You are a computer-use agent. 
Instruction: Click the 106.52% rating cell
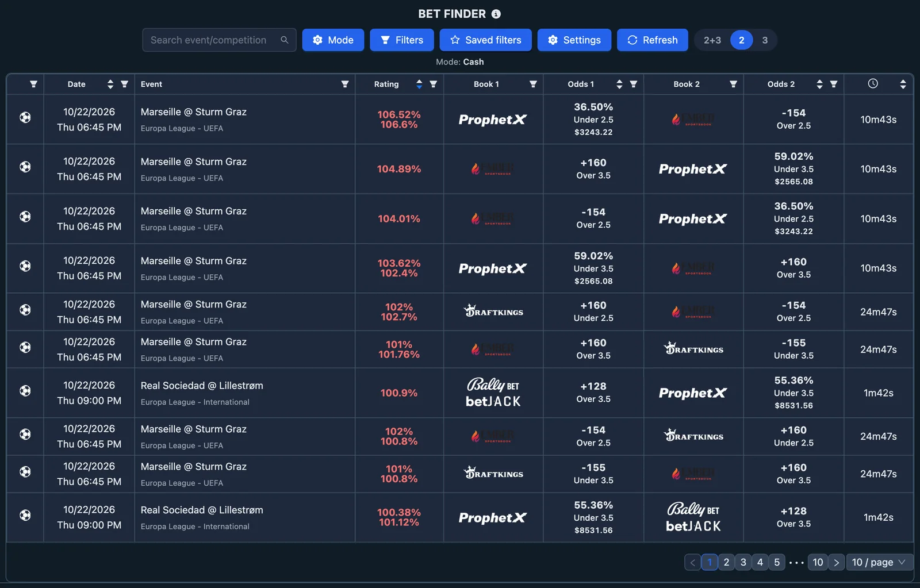[399, 120]
